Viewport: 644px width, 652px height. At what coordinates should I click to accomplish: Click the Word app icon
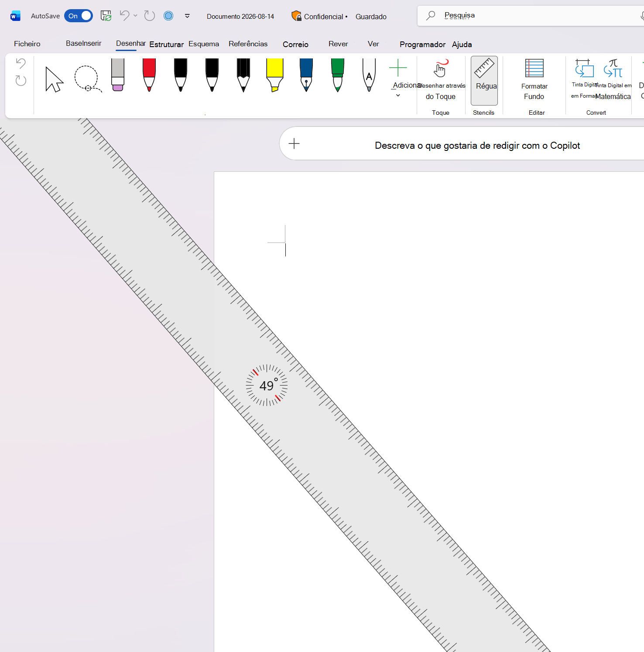click(15, 16)
